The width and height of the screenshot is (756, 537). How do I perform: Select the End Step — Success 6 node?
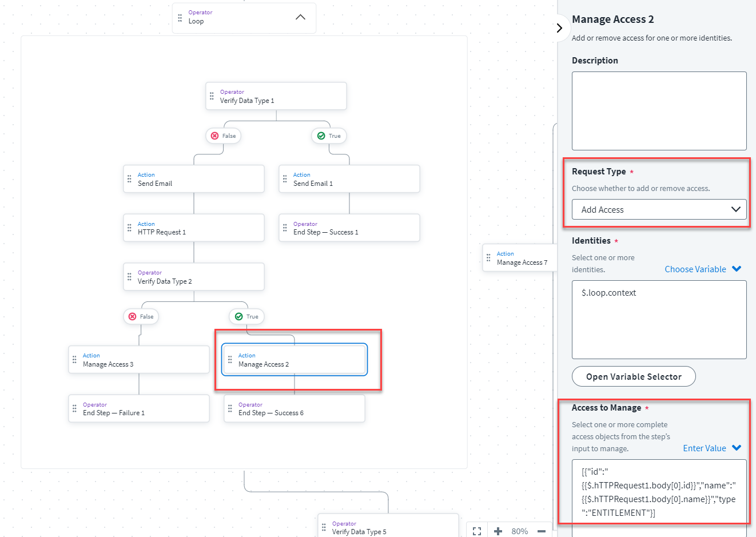[x=294, y=409]
